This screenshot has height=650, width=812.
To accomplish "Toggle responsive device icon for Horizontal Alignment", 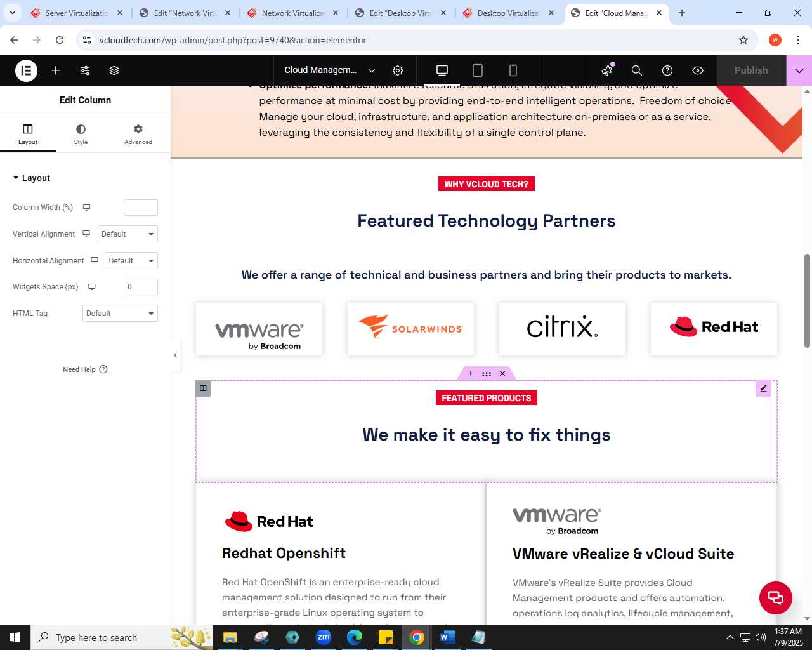I will (x=95, y=261).
